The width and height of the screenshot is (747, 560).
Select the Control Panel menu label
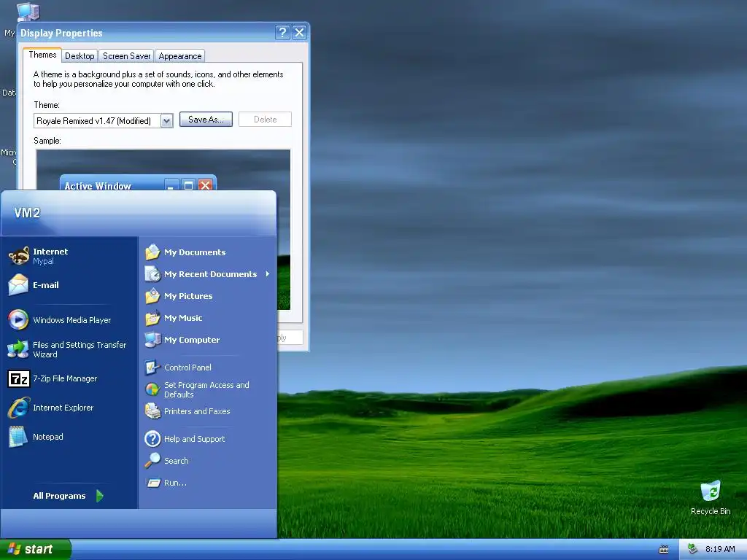point(187,367)
